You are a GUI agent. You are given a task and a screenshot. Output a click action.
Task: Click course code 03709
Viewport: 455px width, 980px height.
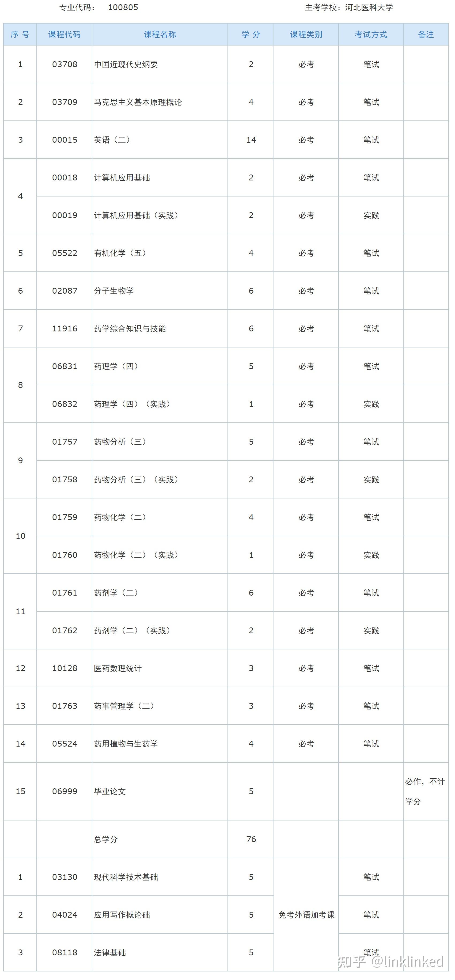(64, 102)
